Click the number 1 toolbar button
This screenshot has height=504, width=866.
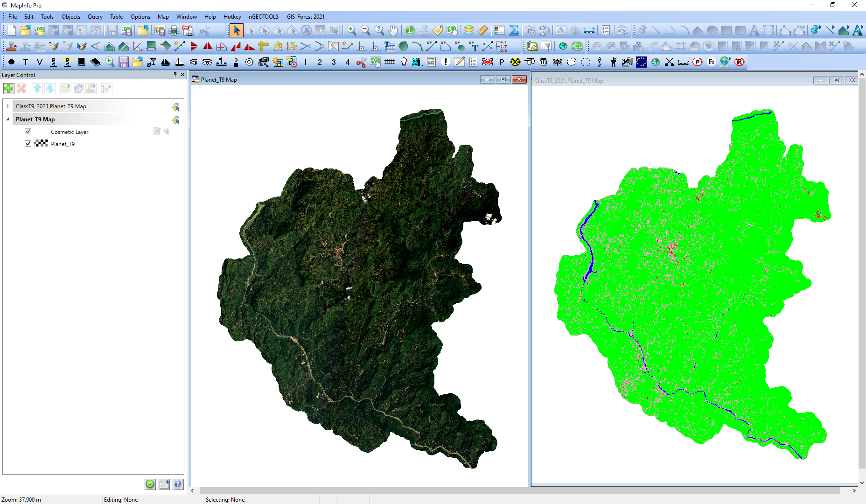tap(306, 62)
